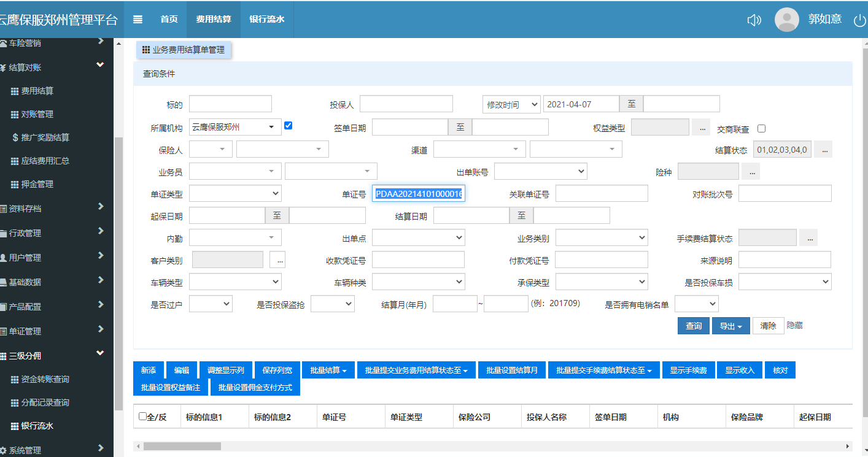Toggle the 全/反 select-all checkbox
The height and width of the screenshot is (457, 868).
point(142,417)
